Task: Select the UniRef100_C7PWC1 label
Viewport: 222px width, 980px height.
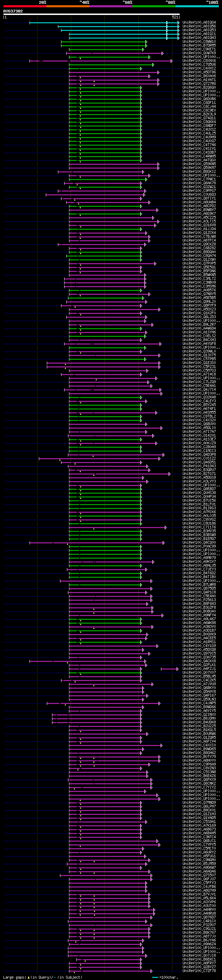Action: [x=199, y=179]
